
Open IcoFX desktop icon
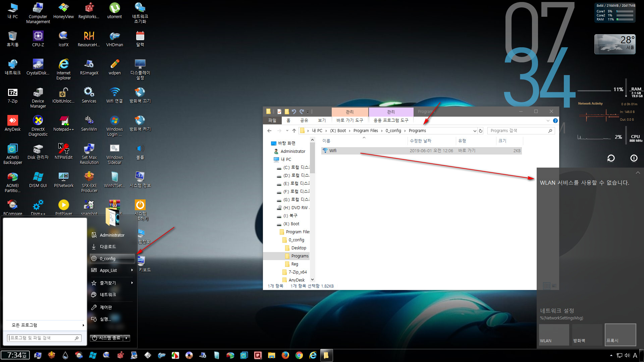coord(63,39)
